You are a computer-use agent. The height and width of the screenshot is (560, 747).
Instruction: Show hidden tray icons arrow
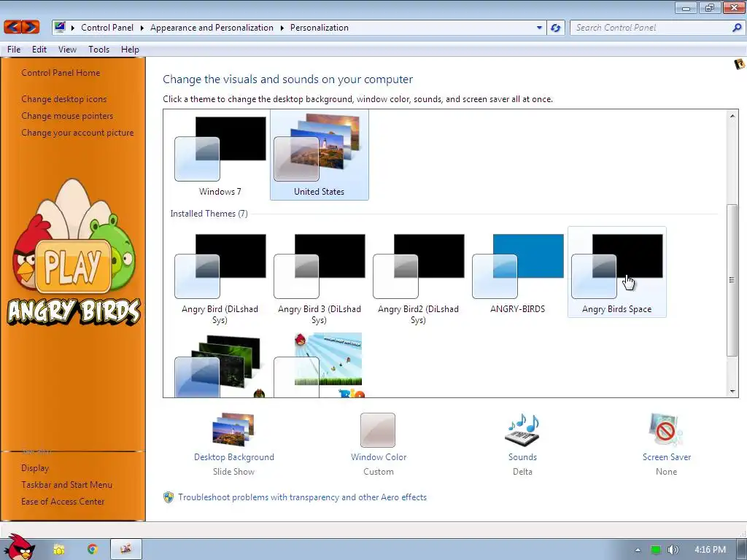638,550
